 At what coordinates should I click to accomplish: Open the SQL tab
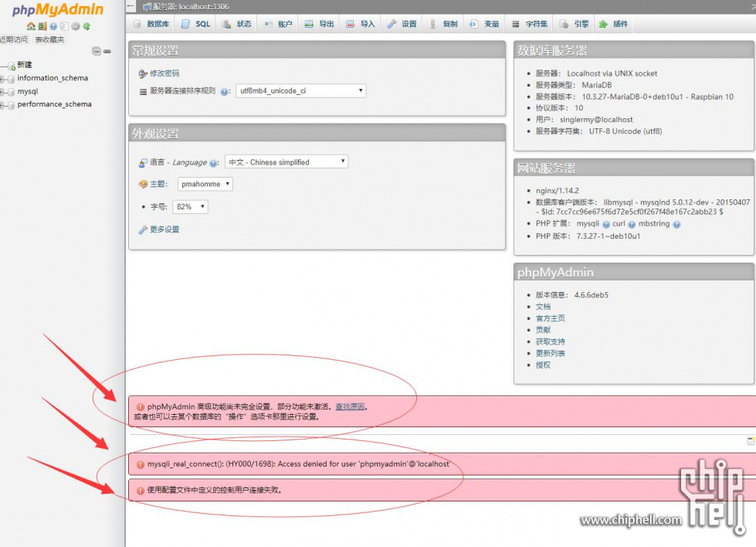click(x=195, y=24)
